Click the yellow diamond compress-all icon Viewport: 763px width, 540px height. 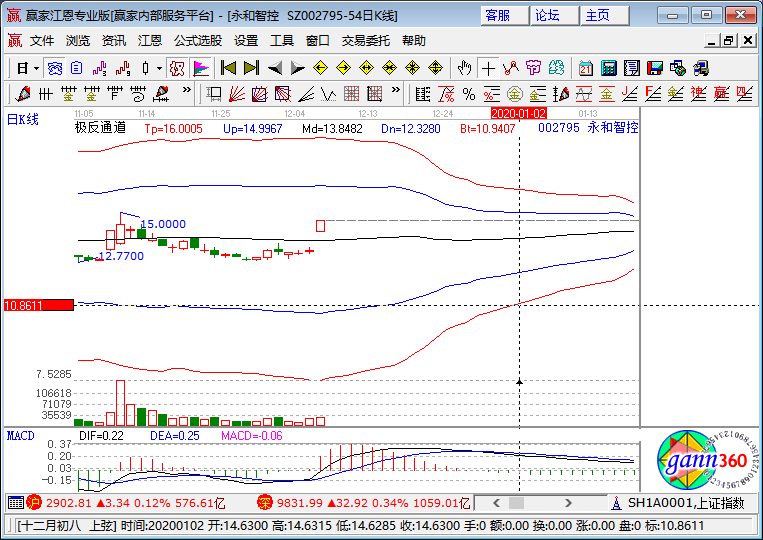(413, 68)
